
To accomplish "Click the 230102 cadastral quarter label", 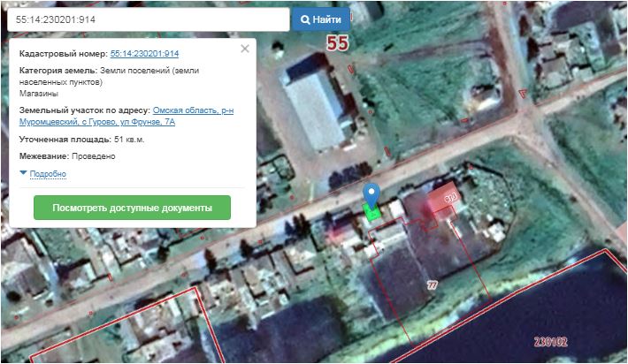I will pyautogui.click(x=551, y=342).
